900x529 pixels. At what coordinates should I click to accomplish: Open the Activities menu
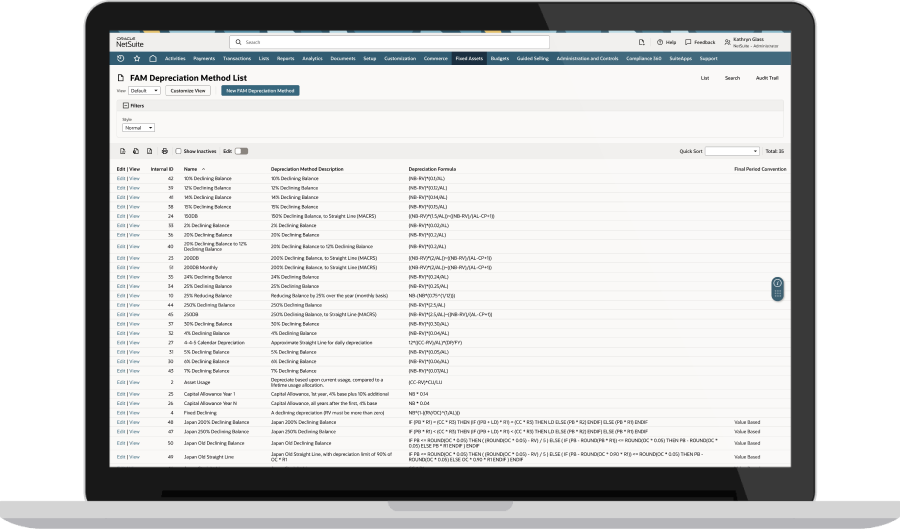(175, 59)
